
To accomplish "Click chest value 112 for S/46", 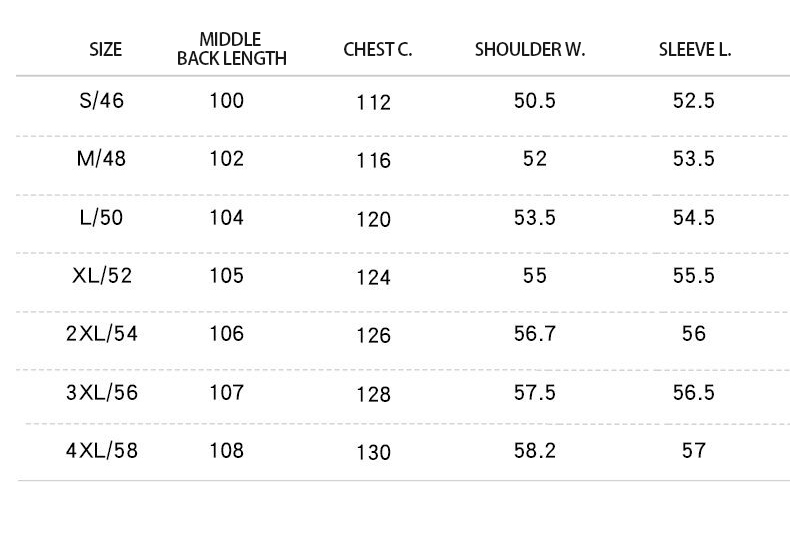I will (x=373, y=103).
